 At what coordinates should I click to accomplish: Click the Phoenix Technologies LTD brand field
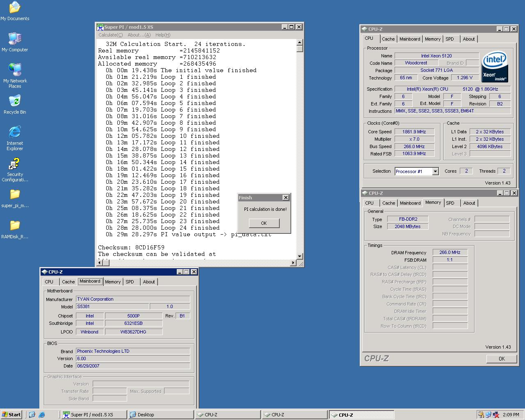133,351
